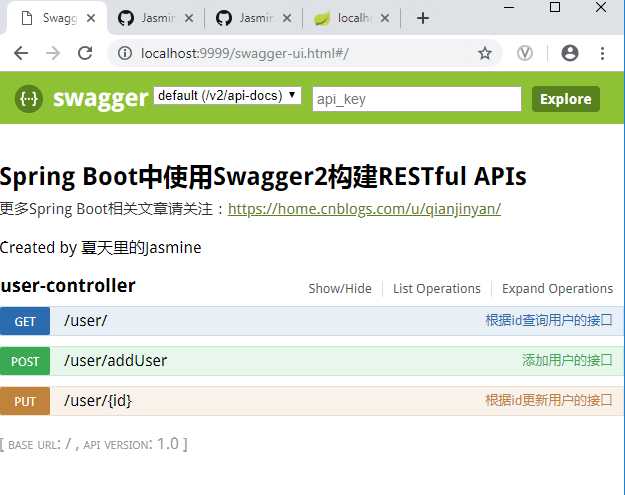Click the address bar URL localhost:9999

[x=245, y=53]
